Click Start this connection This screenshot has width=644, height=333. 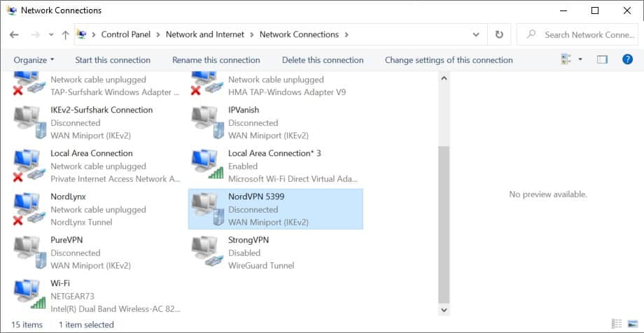coord(113,60)
